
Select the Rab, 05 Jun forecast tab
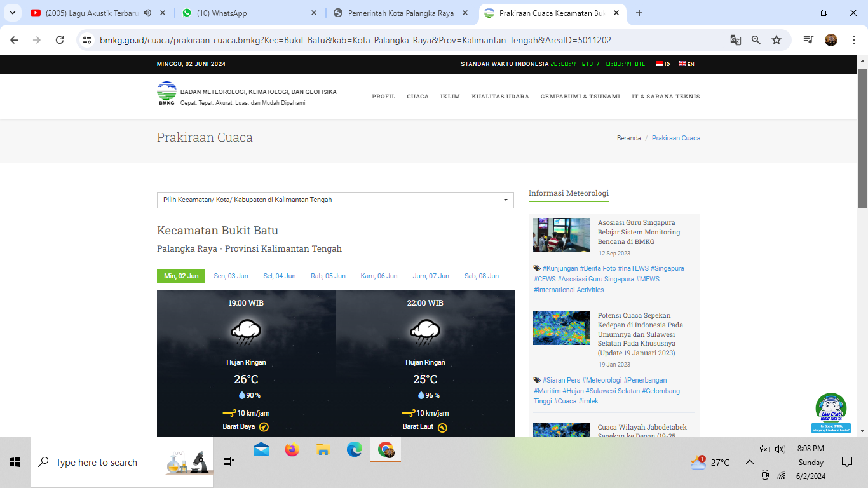point(328,276)
